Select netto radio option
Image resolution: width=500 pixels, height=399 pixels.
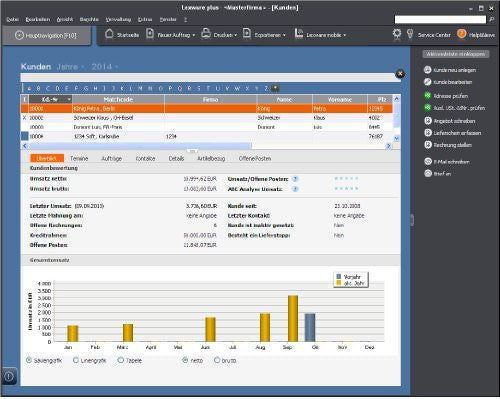(185, 360)
